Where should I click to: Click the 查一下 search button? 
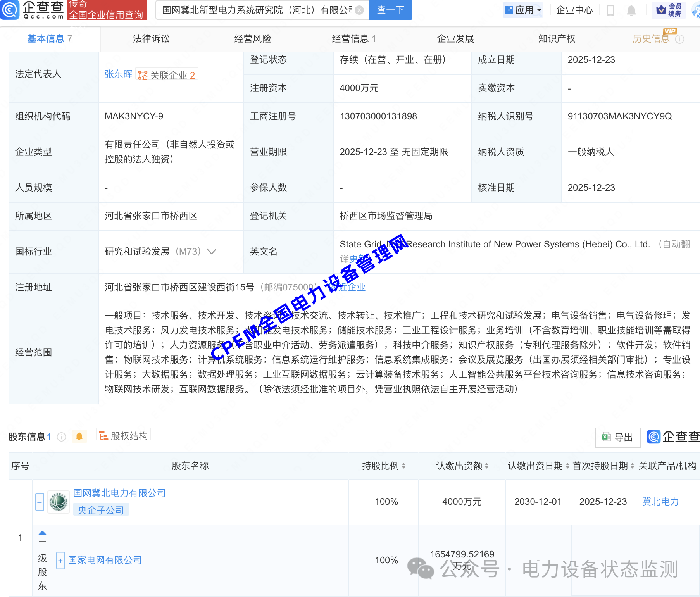[390, 10]
